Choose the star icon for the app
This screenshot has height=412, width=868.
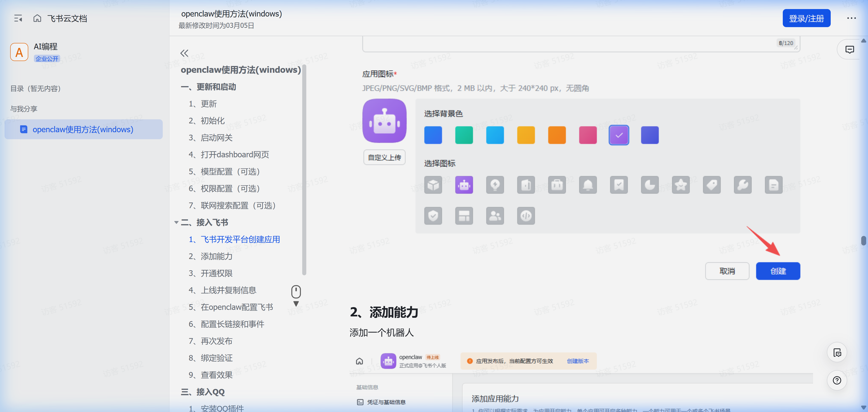(681, 185)
